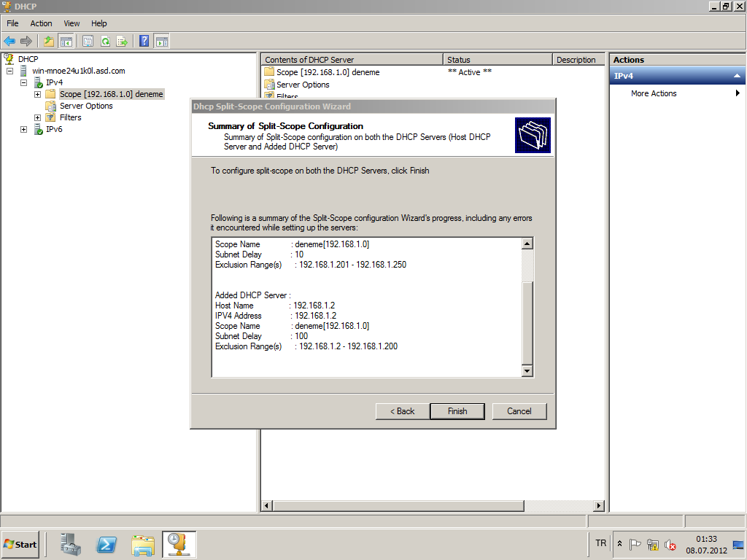Click the blue Back arrow in toolbar
The width and height of the screenshot is (747, 560).
[x=9, y=42]
